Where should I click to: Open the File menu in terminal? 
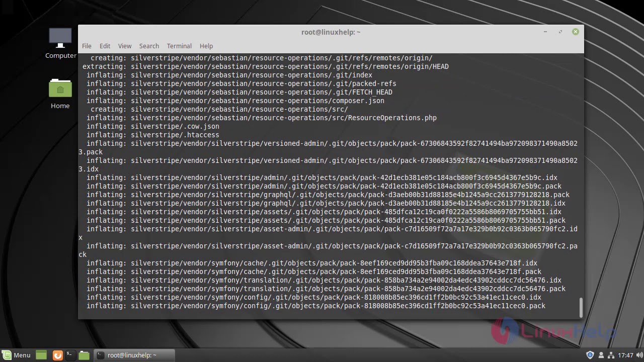(87, 46)
